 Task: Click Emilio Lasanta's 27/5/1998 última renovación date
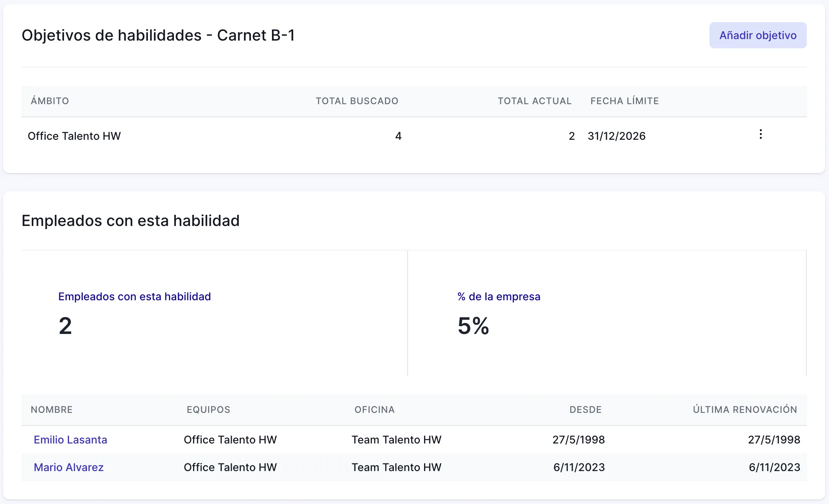click(774, 440)
